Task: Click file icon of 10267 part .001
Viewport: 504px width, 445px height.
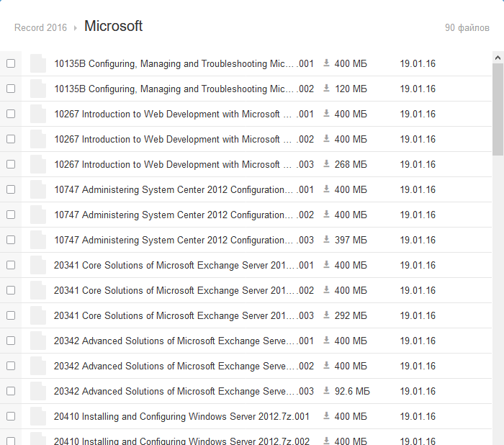Action: pos(38,114)
